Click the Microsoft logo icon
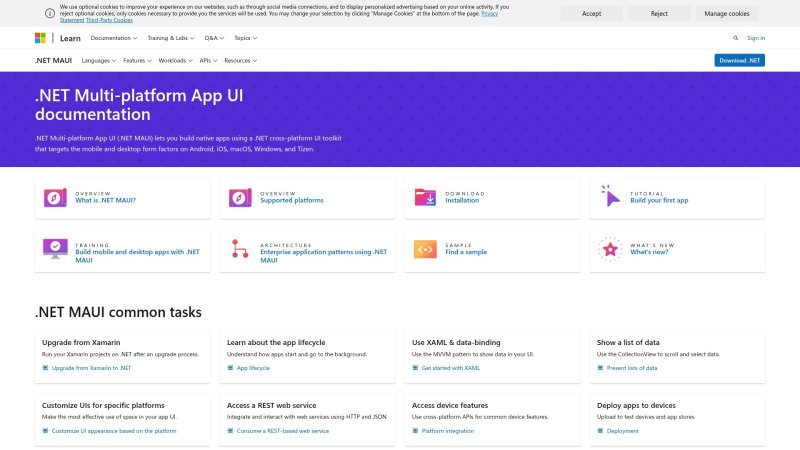Screen dimensions: 800x450 pos(40,38)
